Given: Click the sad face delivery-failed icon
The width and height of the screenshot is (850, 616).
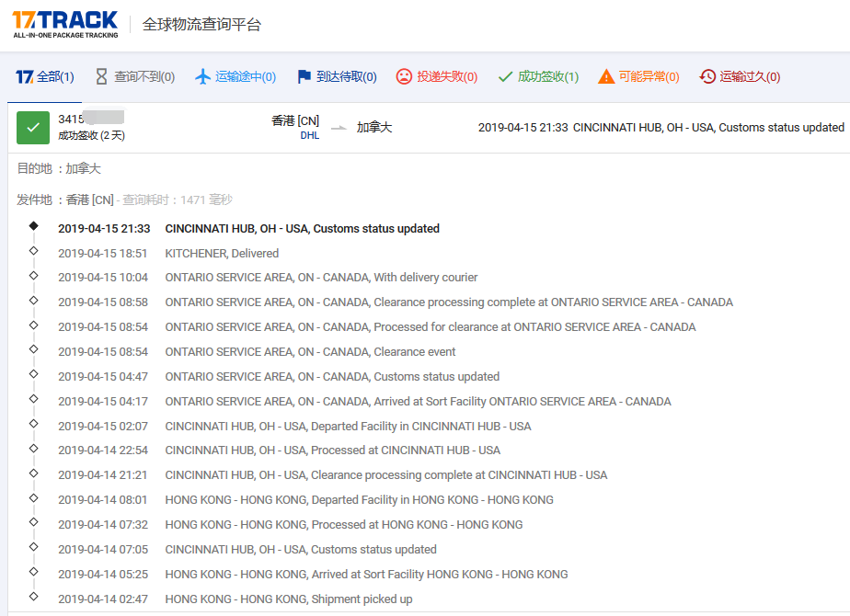Looking at the screenshot, I should point(404,77).
